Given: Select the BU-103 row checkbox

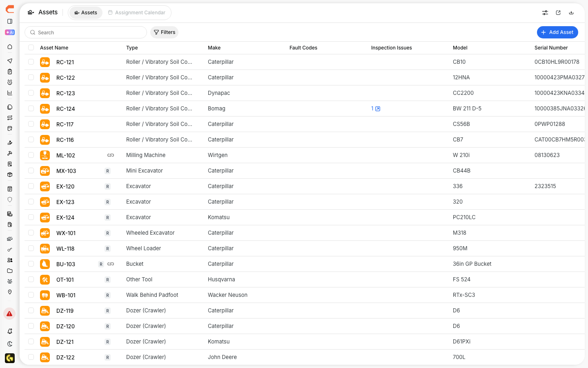Looking at the screenshot, I should (x=31, y=264).
